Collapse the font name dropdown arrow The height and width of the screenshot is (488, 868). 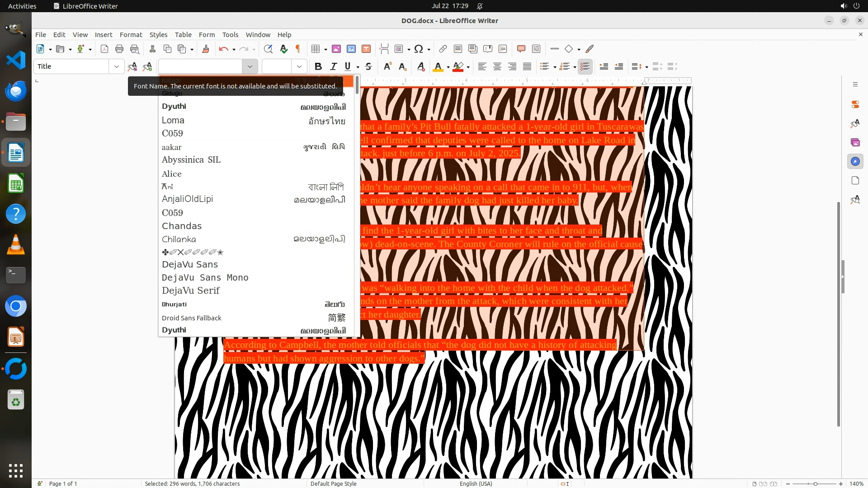pyautogui.click(x=250, y=66)
